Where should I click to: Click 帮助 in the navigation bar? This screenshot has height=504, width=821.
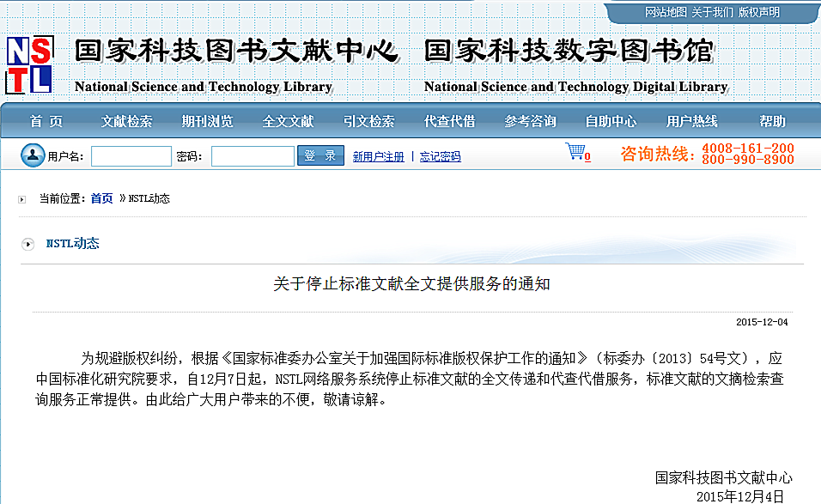coord(772,121)
